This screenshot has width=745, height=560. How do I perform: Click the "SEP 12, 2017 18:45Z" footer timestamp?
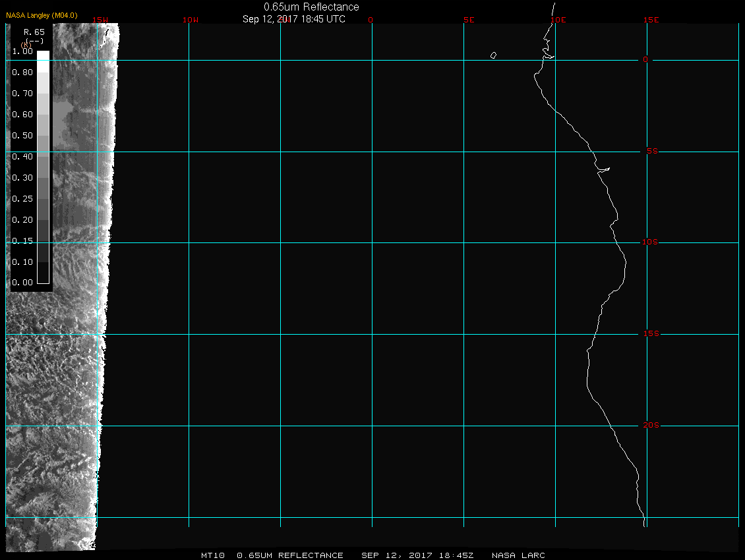[x=417, y=555]
